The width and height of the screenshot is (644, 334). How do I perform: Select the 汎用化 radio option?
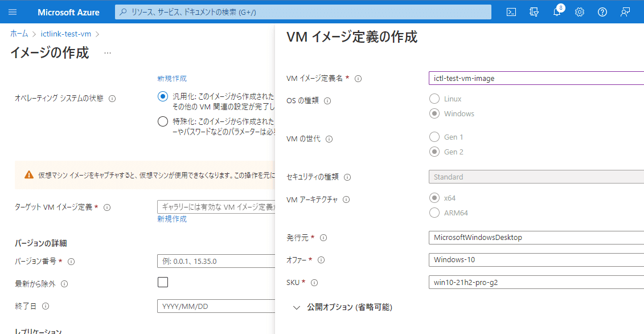point(163,97)
